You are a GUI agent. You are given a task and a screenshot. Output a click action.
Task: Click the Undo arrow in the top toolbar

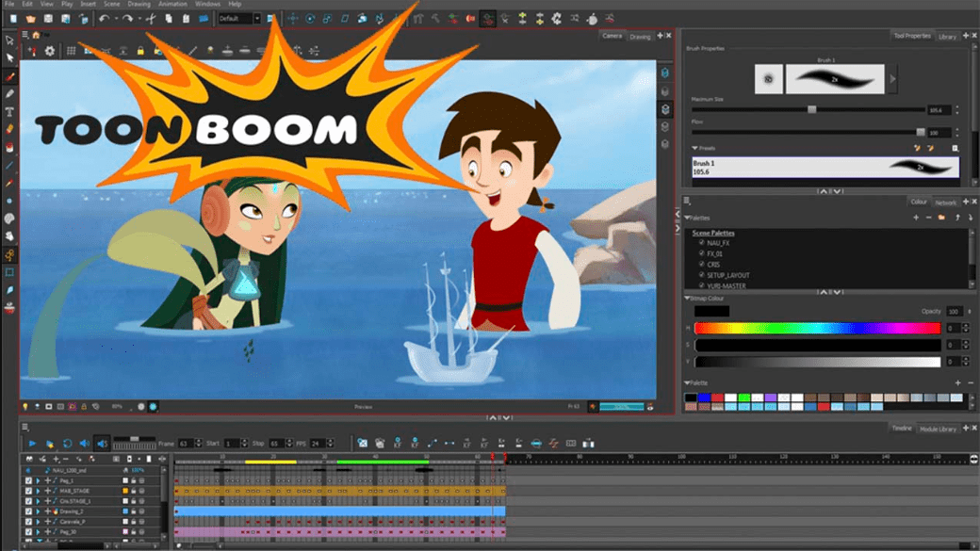(x=104, y=19)
